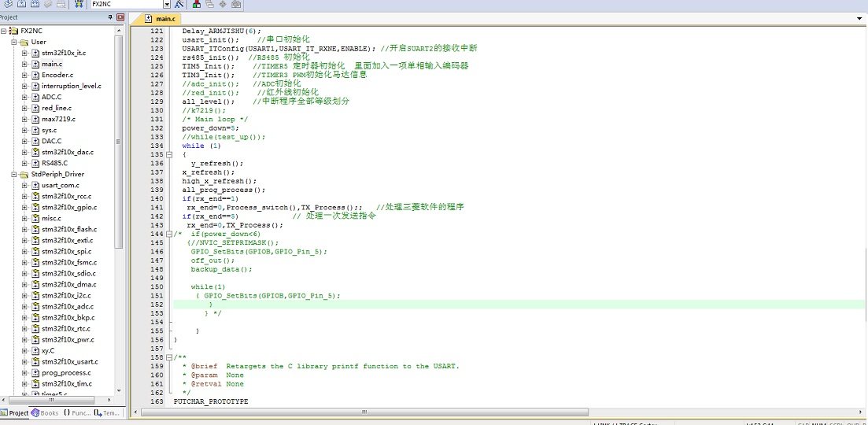Screen dimensions: 868x425
Task: Click the StdPeriph_Driver group folder icon
Action: (24, 174)
